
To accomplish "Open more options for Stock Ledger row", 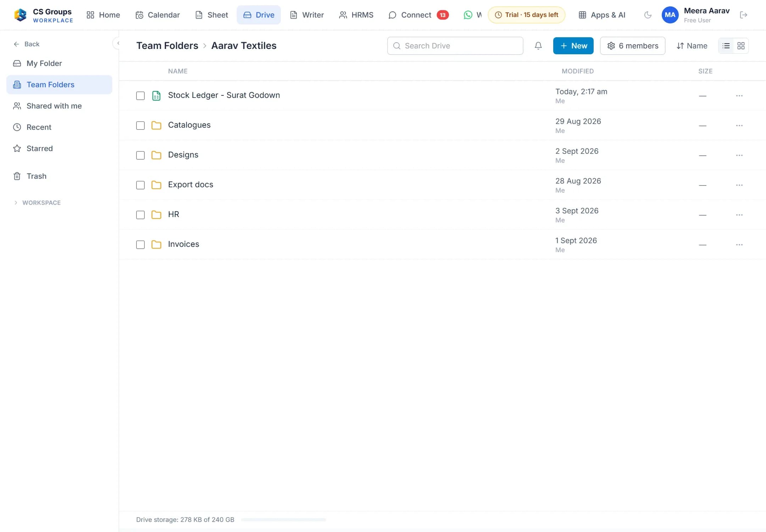I will click(739, 96).
